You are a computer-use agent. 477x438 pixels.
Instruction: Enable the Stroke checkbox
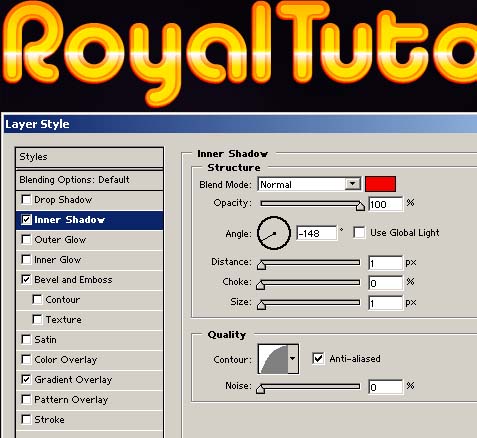tap(26, 419)
